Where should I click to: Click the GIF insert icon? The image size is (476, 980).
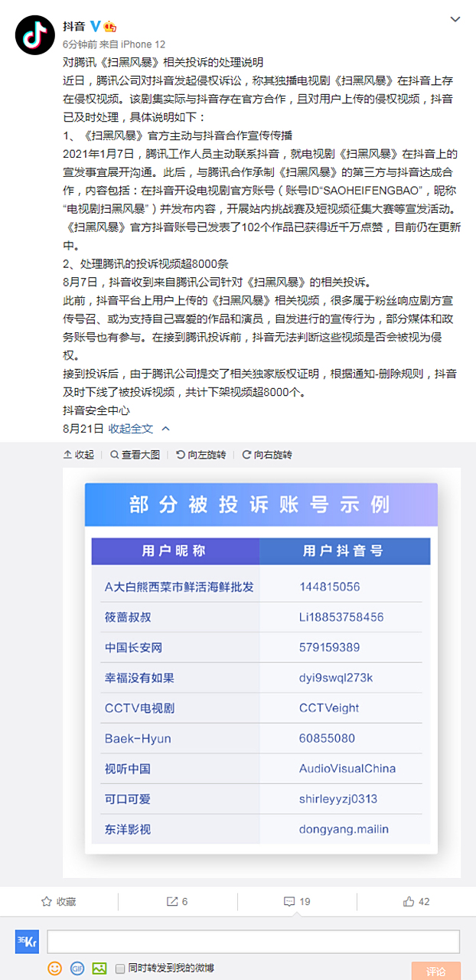click(77, 969)
